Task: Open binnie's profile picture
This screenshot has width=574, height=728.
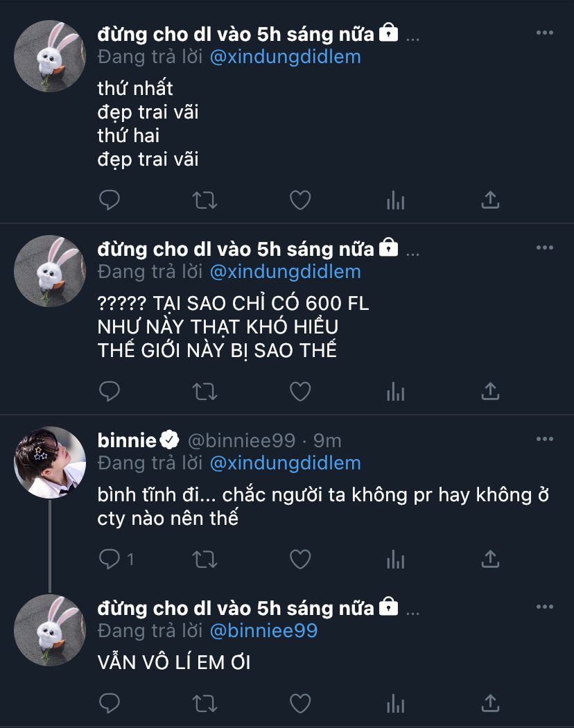Action: point(50,462)
